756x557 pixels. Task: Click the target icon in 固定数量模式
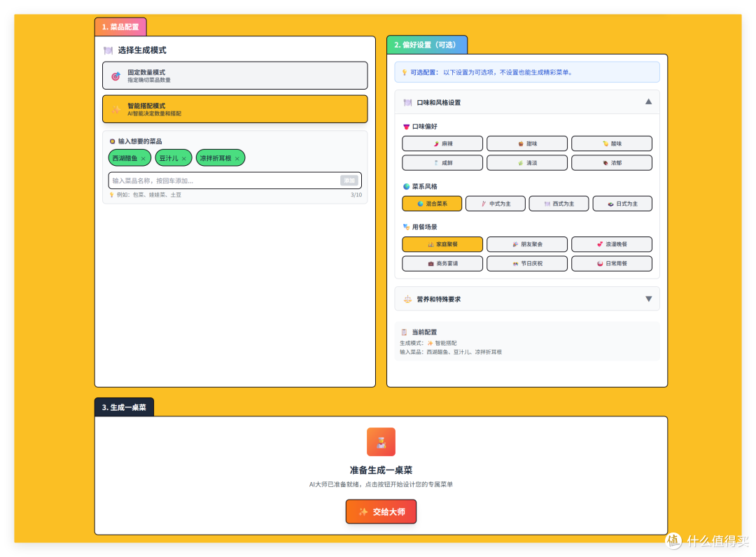coord(115,76)
